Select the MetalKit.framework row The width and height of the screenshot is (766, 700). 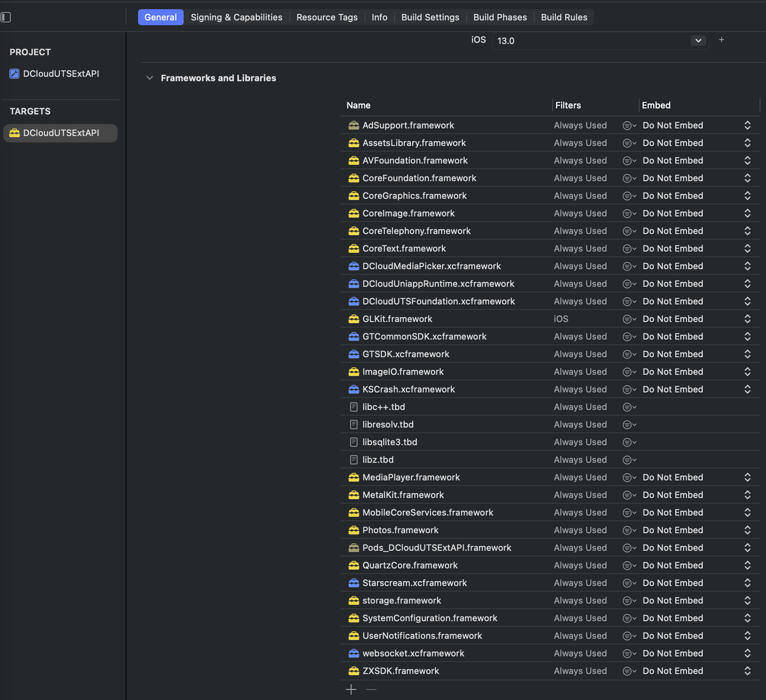[x=550, y=495]
